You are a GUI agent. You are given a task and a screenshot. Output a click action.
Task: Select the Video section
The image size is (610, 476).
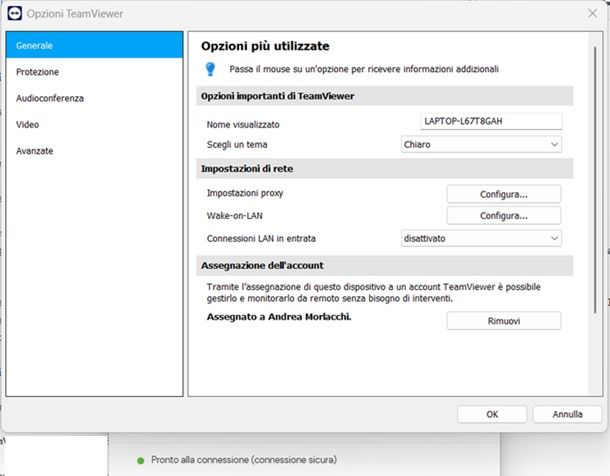pos(95,124)
